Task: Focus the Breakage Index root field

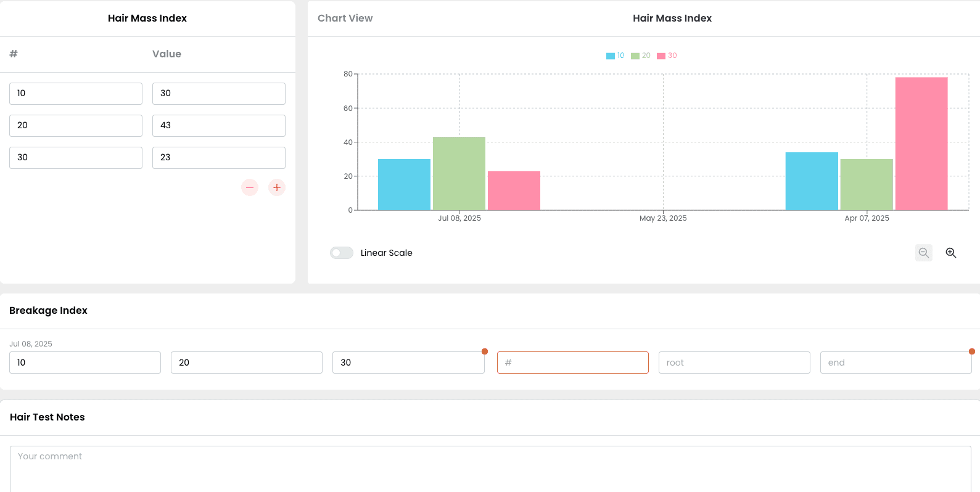Action: coord(734,363)
